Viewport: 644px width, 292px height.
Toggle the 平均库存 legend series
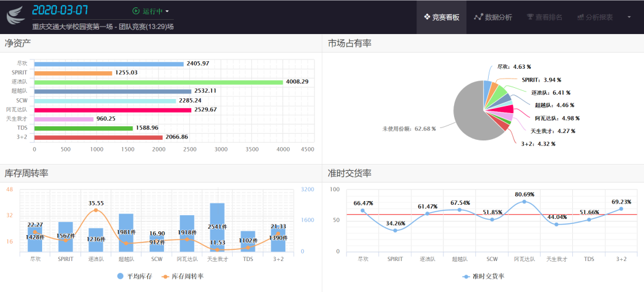coord(132,276)
